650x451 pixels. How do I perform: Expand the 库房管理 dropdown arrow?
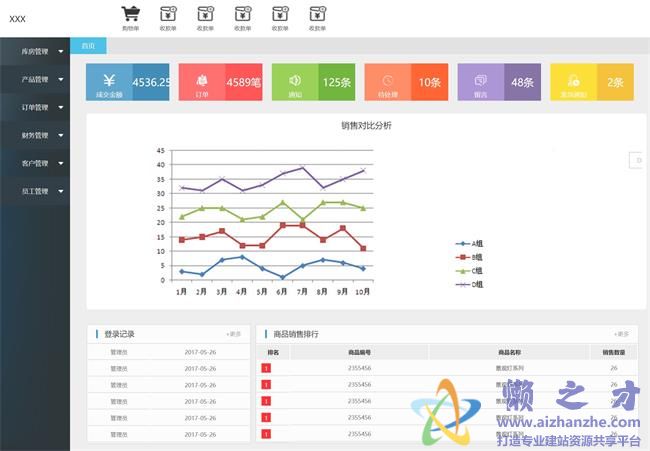coord(61,52)
